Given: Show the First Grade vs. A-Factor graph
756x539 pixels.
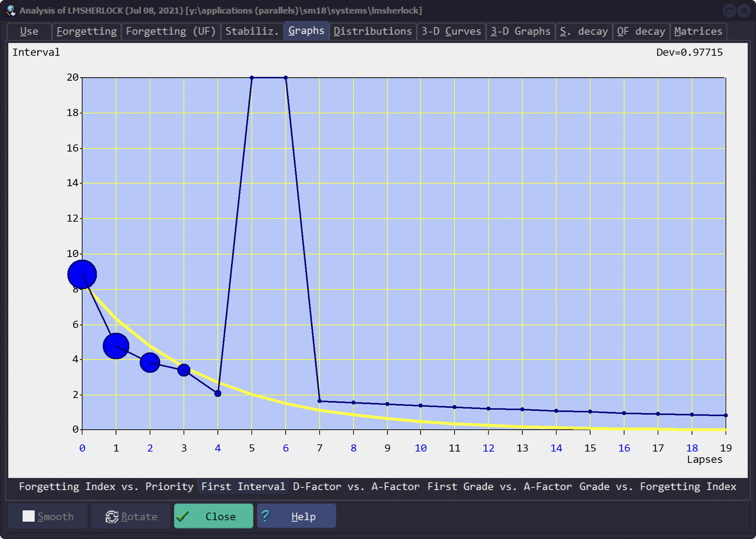Looking at the screenshot, I should click(x=499, y=487).
